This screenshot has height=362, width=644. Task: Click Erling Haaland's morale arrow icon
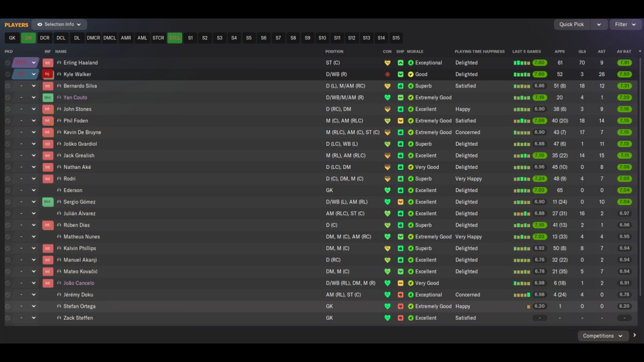click(x=411, y=63)
